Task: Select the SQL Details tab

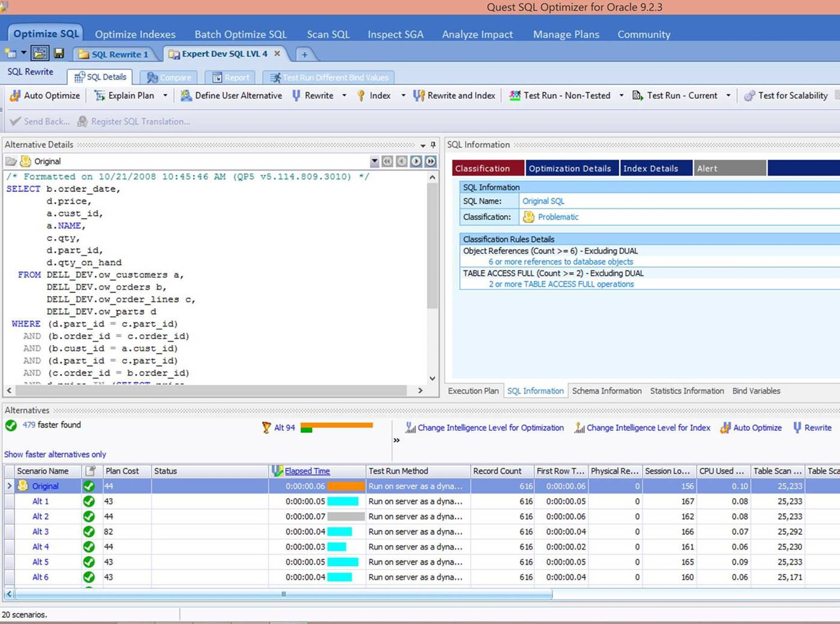Action: click(100, 77)
